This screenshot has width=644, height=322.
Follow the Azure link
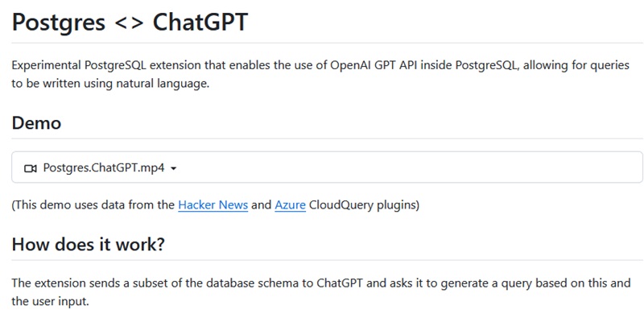click(x=290, y=204)
